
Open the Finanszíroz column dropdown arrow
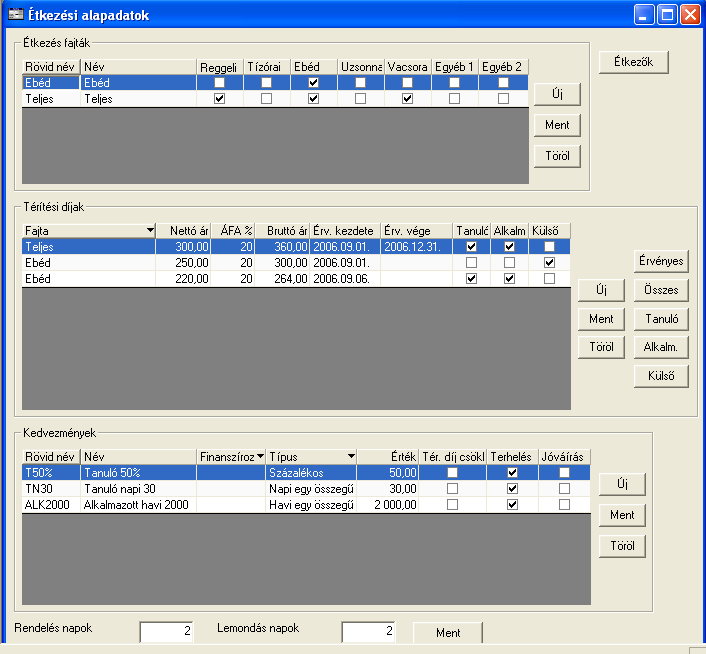(260, 456)
